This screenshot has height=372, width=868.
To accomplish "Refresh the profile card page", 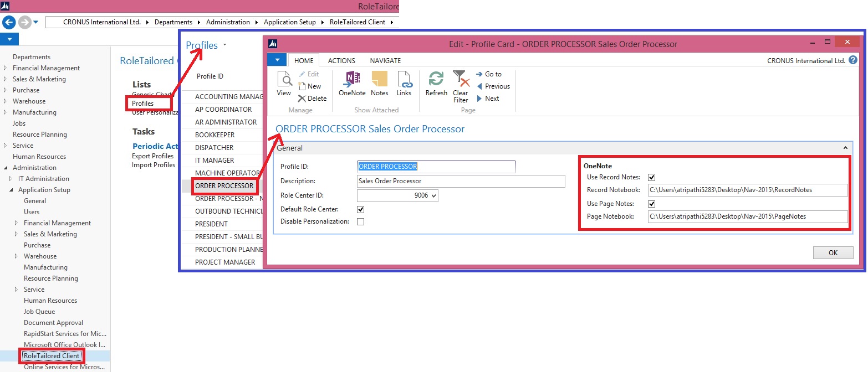I will pos(436,83).
